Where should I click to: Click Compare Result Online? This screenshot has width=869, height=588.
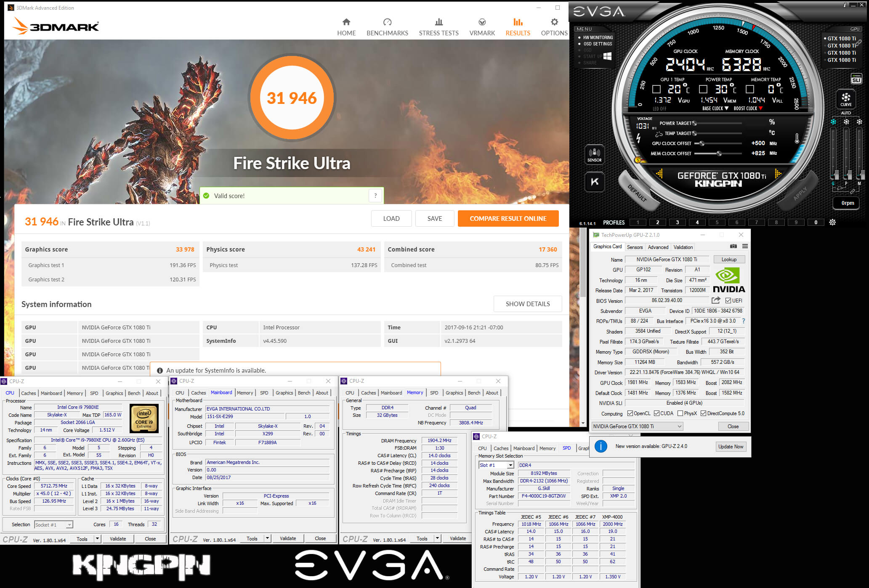point(508,219)
